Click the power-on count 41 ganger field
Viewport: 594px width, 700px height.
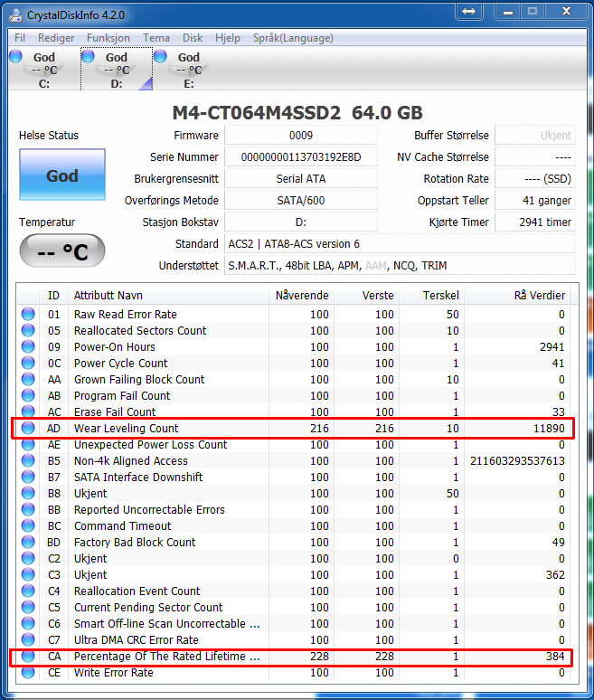pos(535,201)
